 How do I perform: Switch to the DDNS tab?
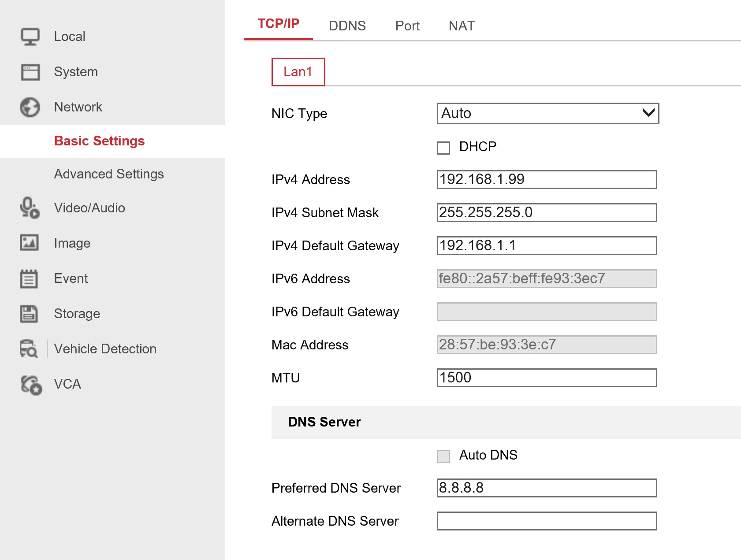pos(347,26)
